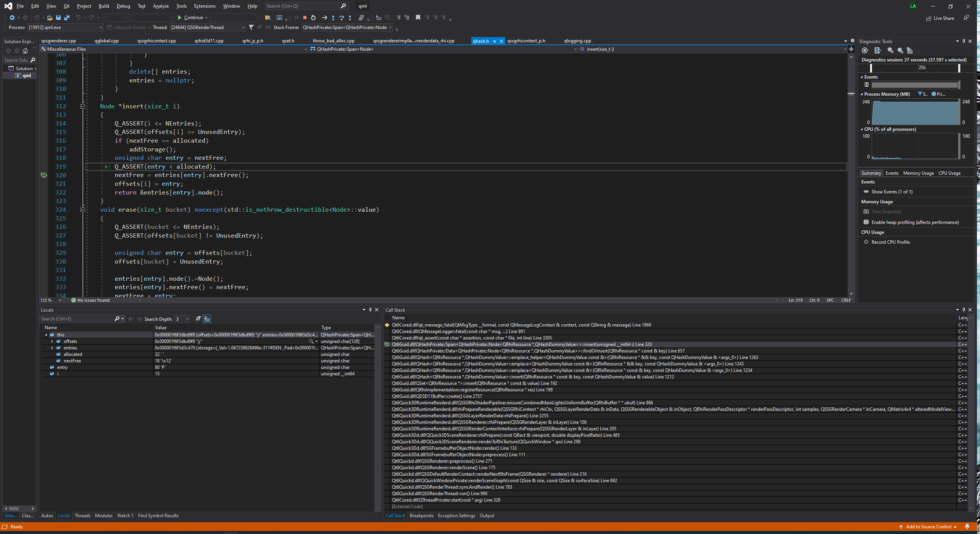The height and width of the screenshot is (534, 980).
Task: Click the Restart debugging icon
Action: point(313,18)
